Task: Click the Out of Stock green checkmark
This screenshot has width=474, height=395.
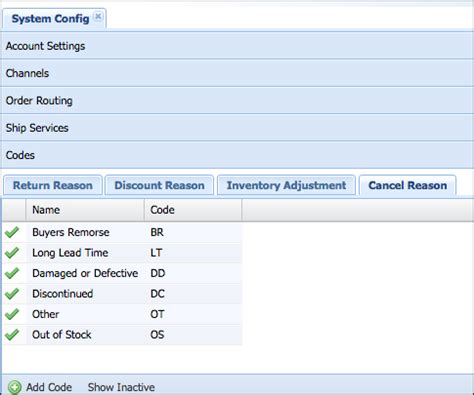Action: [x=12, y=334]
